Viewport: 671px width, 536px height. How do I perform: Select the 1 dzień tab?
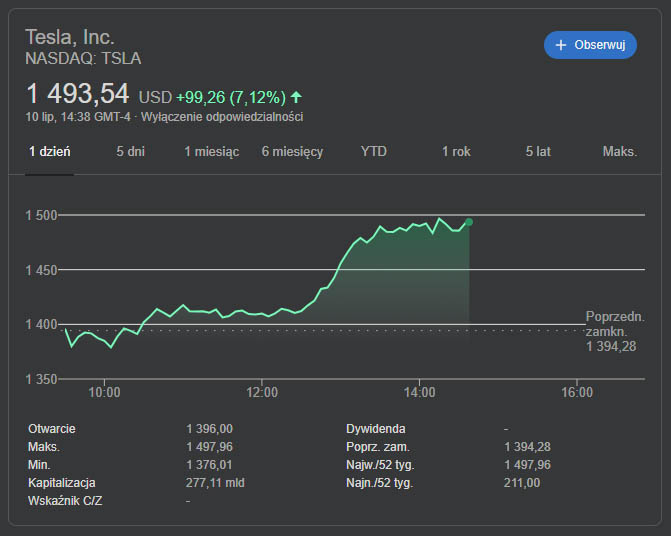(50, 151)
